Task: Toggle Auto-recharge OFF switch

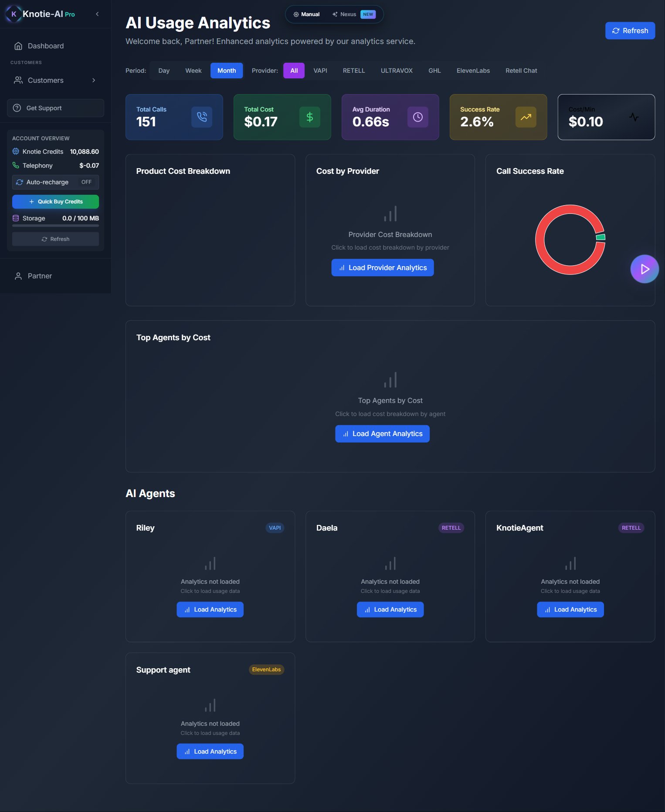Action: pos(86,182)
